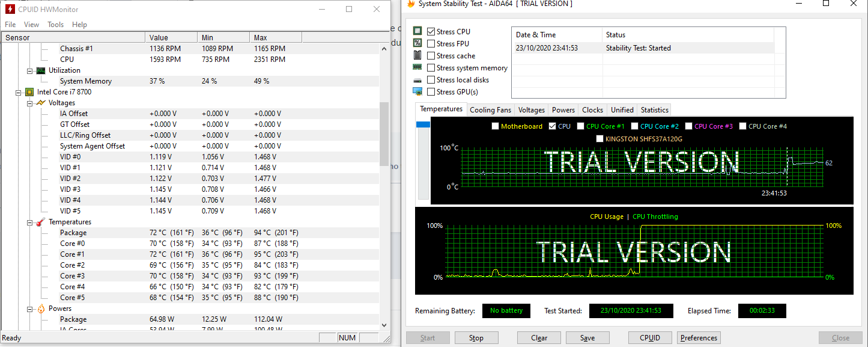868x347 pixels.
Task: Select the Temperatures tab in AIDA64
Action: click(441, 109)
